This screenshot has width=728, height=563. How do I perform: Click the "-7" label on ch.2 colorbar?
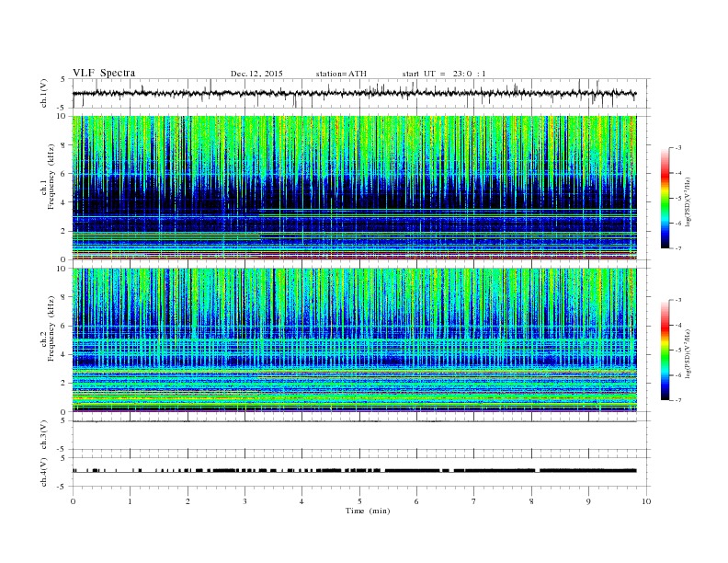678,400
